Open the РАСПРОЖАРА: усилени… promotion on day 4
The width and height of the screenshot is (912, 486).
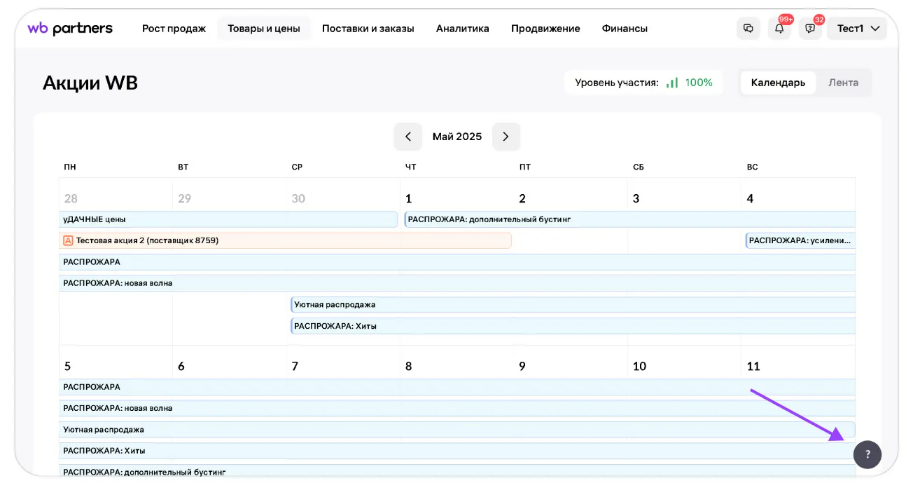(800, 240)
